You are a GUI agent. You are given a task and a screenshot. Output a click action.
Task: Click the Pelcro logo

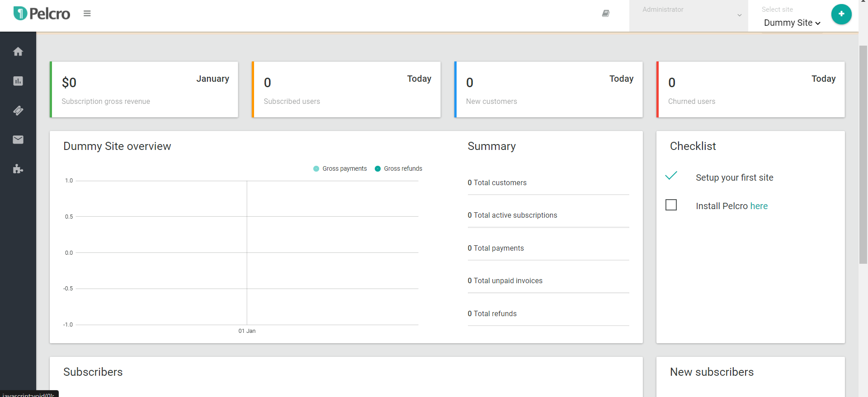pos(42,14)
